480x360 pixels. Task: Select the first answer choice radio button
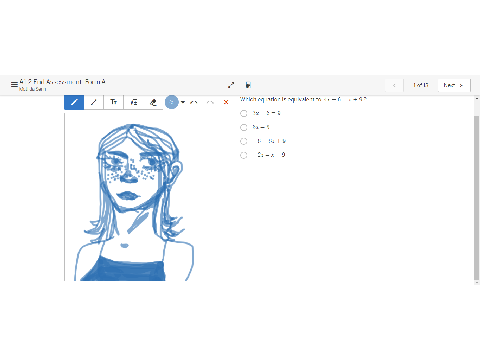click(244, 113)
